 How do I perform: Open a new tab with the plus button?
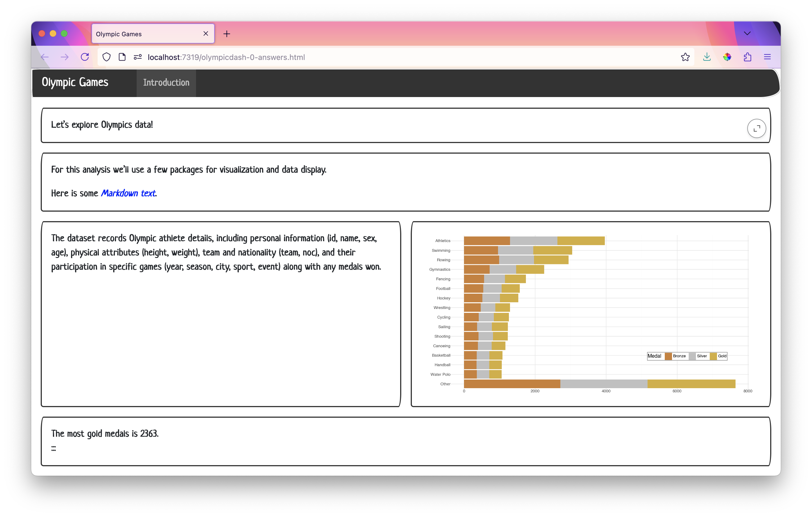(x=227, y=34)
